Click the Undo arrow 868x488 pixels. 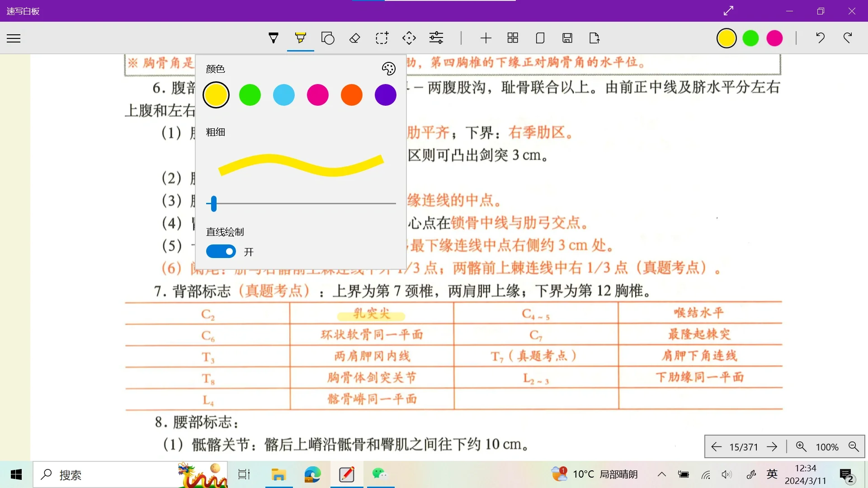pyautogui.click(x=821, y=38)
